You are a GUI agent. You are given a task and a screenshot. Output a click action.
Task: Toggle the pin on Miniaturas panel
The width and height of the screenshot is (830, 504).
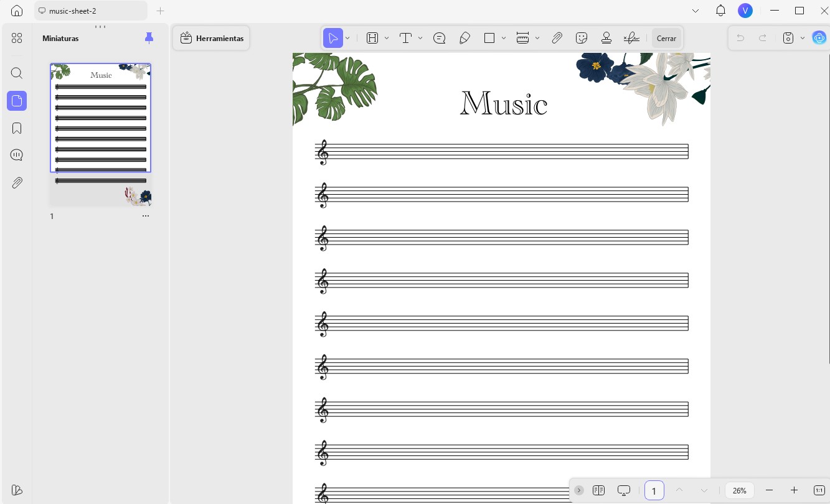(x=149, y=38)
